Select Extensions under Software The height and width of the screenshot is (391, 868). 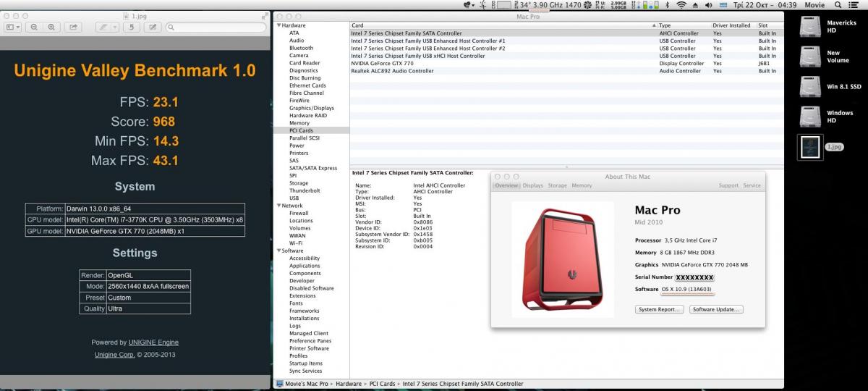pos(302,295)
